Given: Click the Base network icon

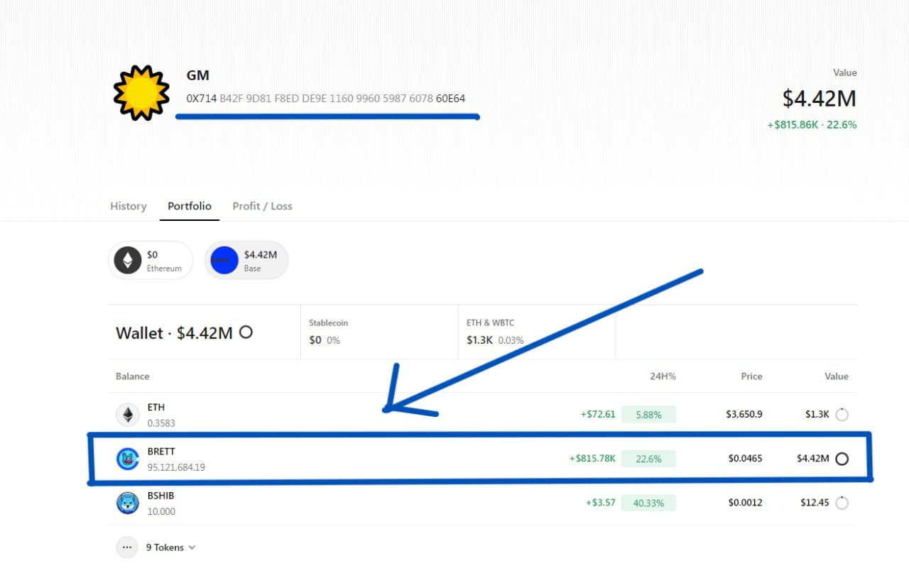Looking at the screenshot, I should coord(224,260).
